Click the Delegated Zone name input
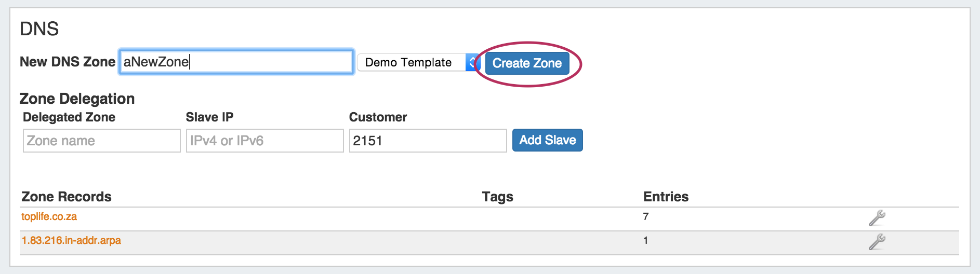 point(102,141)
